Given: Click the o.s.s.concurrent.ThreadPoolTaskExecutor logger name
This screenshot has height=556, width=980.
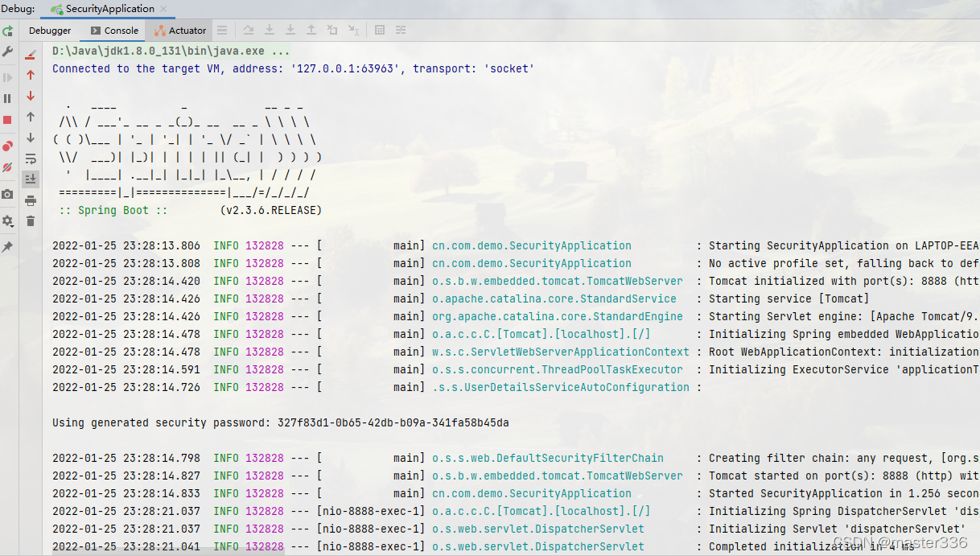Looking at the screenshot, I should click(x=558, y=369).
